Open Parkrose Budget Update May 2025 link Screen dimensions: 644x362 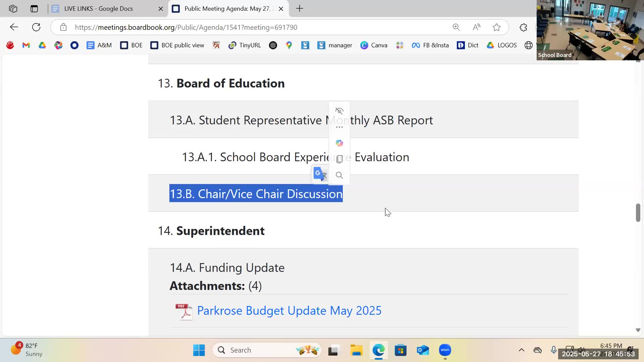click(289, 311)
